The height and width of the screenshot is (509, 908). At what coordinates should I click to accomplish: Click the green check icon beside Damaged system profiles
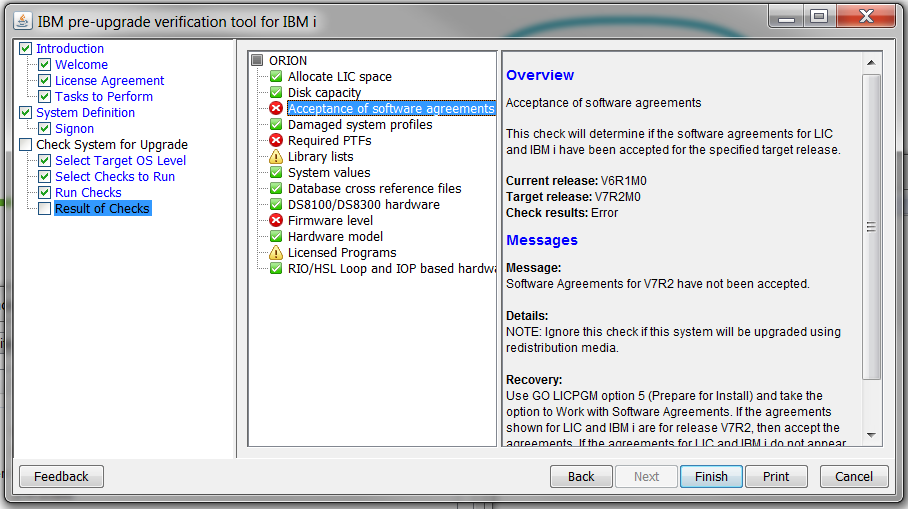point(276,124)
